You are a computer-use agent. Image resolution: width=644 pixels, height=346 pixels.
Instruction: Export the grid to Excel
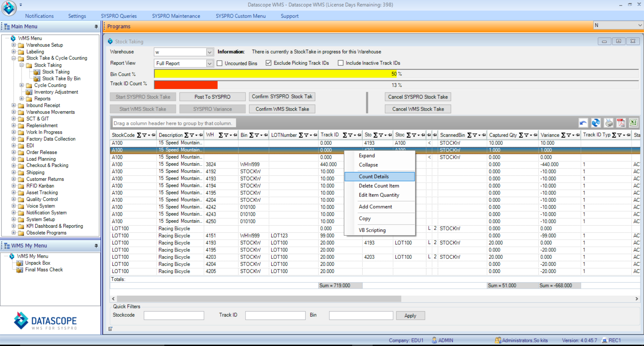pyautogui.click(x=634, y=123)
